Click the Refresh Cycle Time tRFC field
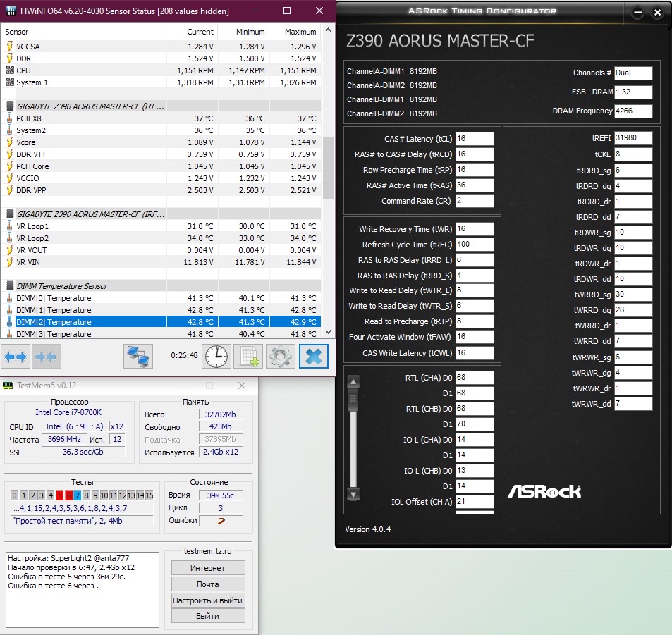 (x=475, y=245)
